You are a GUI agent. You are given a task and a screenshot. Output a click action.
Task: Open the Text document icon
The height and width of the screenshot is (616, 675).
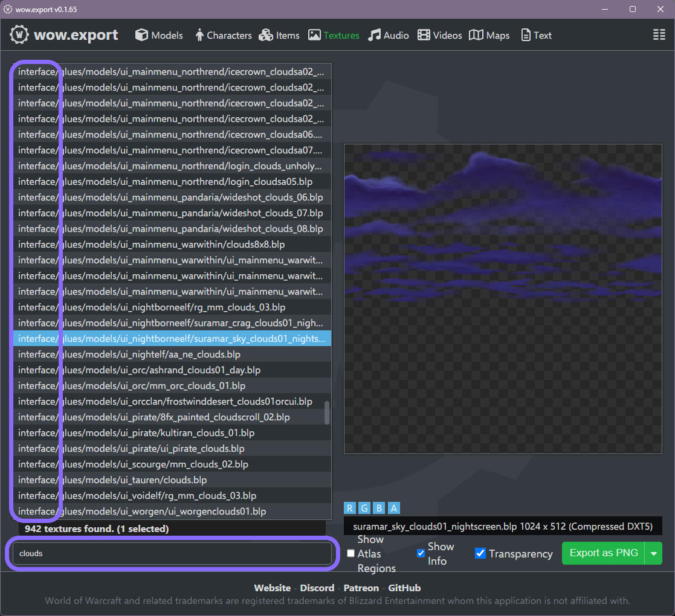pyautogui.click(x=526, y=36)
